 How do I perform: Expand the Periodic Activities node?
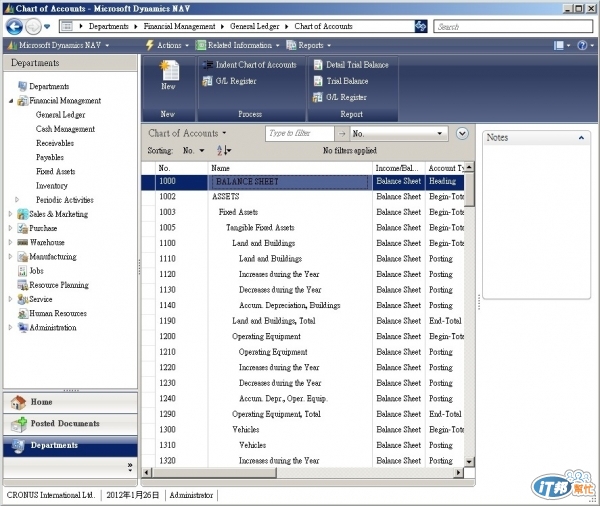click(x=17, y=199)
